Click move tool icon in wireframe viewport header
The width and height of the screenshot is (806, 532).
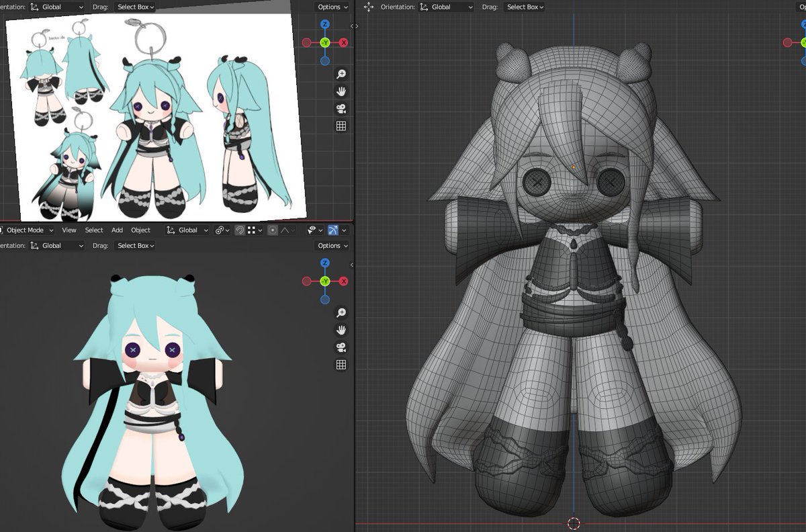point(368,7)
